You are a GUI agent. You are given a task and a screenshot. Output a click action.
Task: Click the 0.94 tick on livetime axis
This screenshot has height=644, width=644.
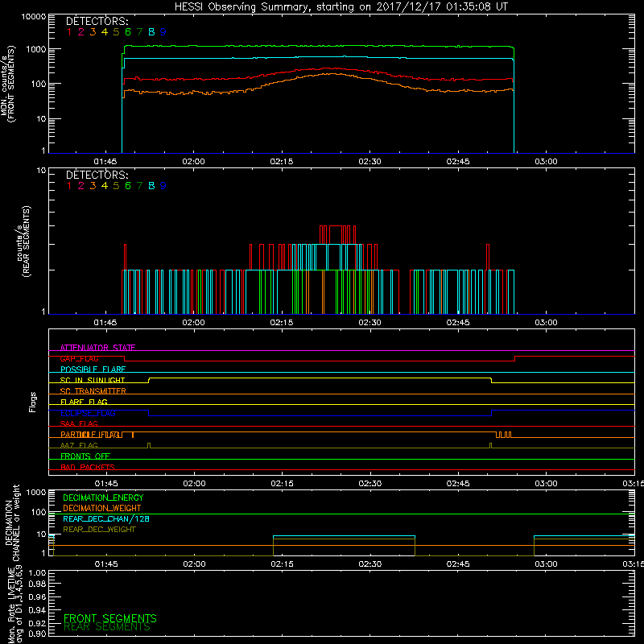(x=37, y=610)
